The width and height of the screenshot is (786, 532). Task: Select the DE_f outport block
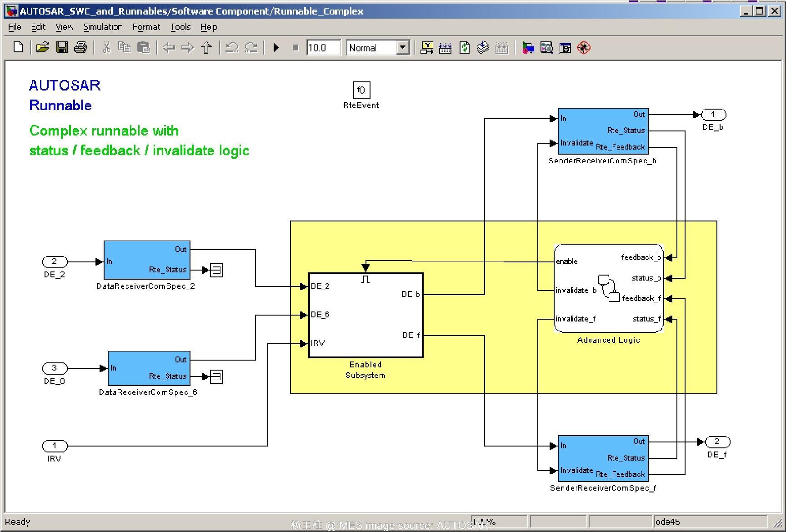pyautogui.click(x=717, y=442)
